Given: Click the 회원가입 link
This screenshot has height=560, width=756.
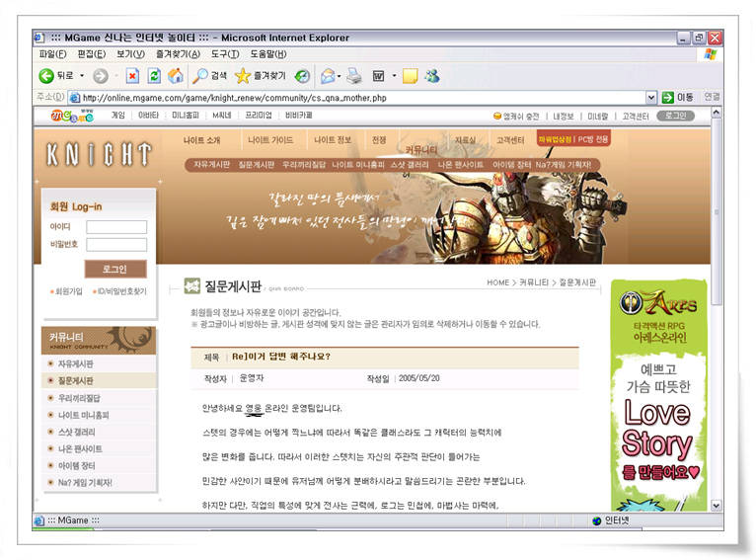Looking at the screenshot, I should [x=68, y=291].
